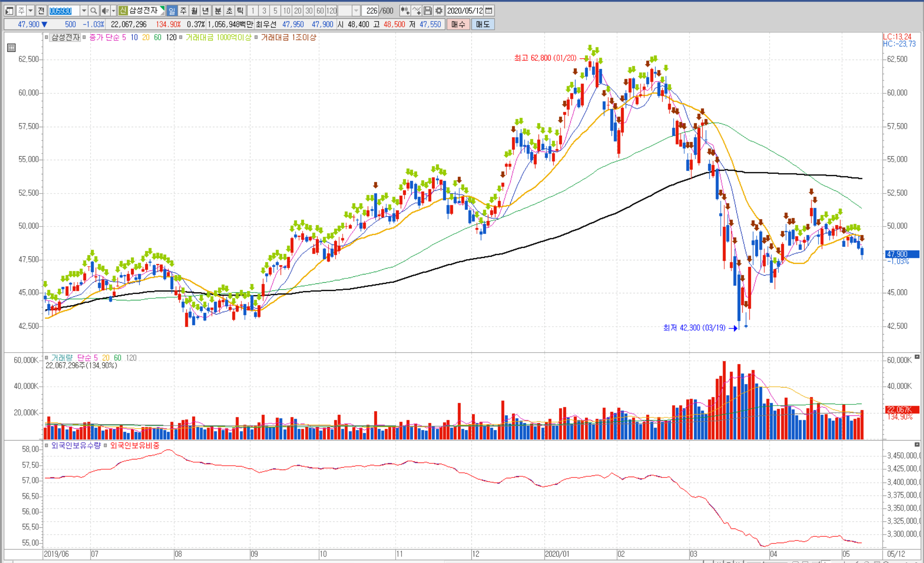Open the calendar date picker icon
The height and width of the screenshot is (563, 924).
tap(489, 11)
